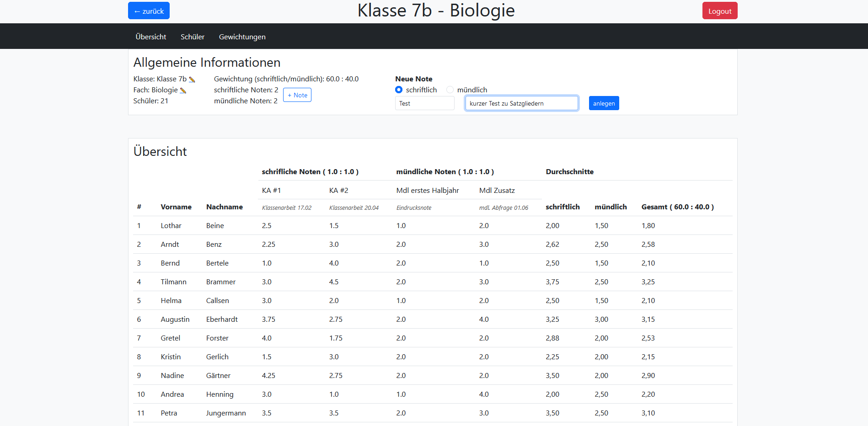The width and height of the screenshot is (868, 426).
Task: Click the Gesamt column header
Action: [677, 207]
